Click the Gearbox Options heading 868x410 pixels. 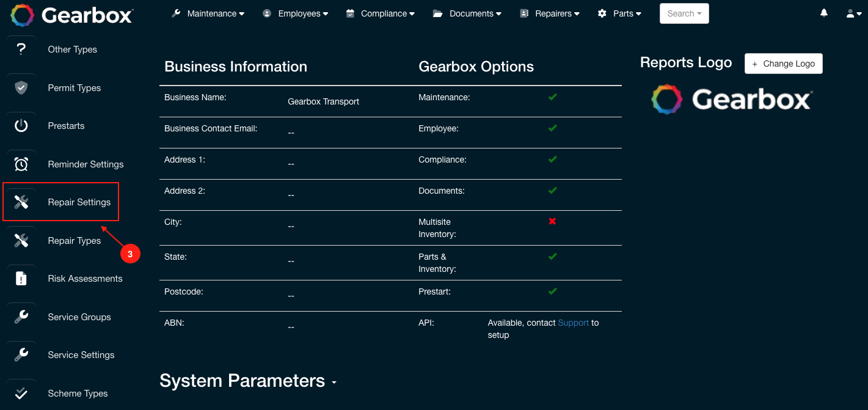click(476, 67)
